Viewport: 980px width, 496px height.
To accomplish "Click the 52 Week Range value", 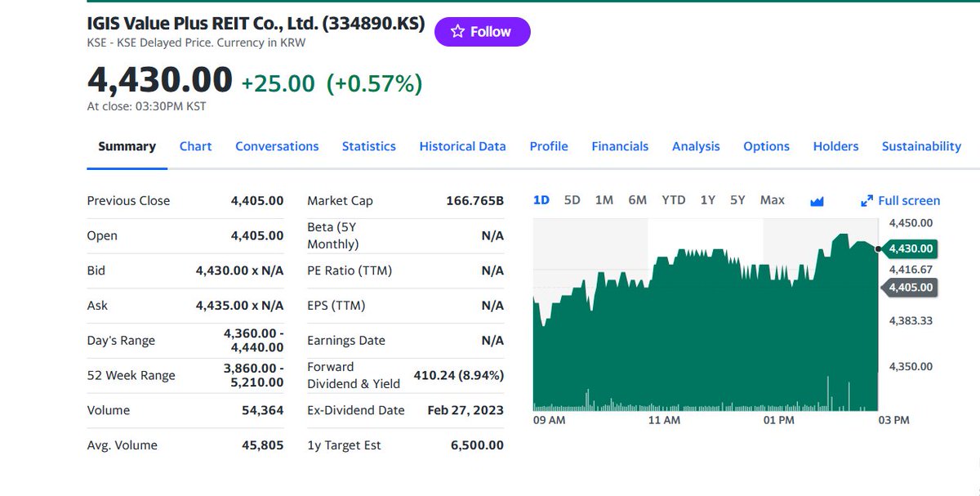I will (253, 375).
